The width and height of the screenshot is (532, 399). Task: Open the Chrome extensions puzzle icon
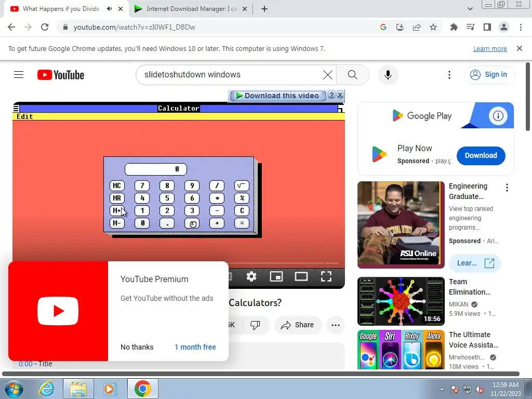click(x=454, y=27)
